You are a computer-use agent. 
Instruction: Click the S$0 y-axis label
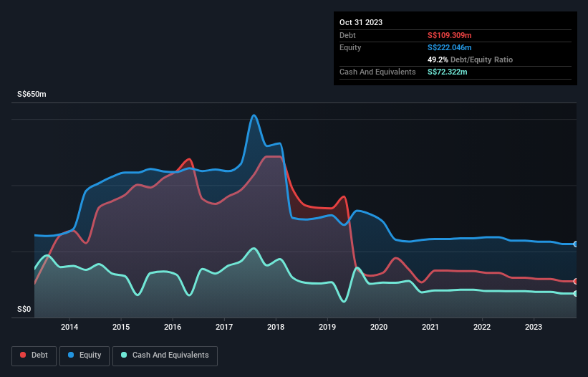click(x=25, y=310)
